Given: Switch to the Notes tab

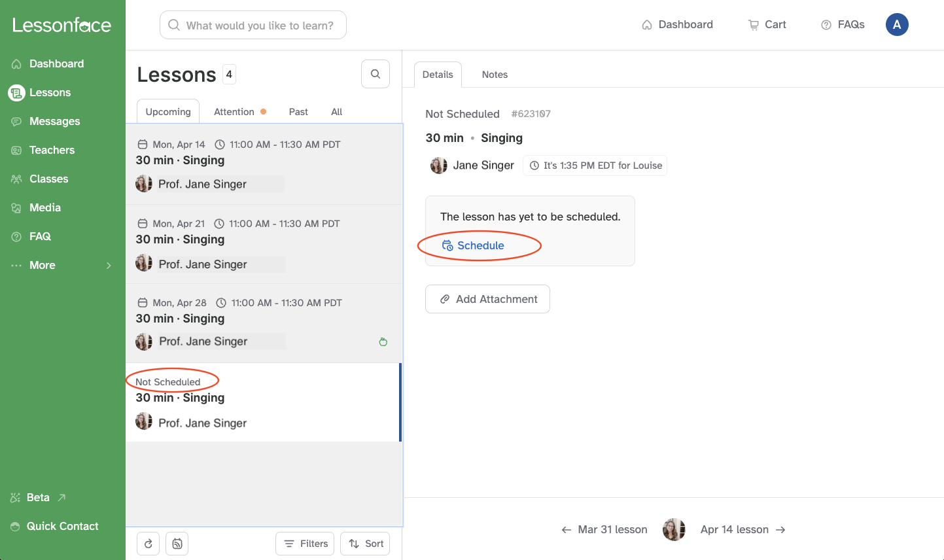Looking at the screenshot, I should pos(495,75).
